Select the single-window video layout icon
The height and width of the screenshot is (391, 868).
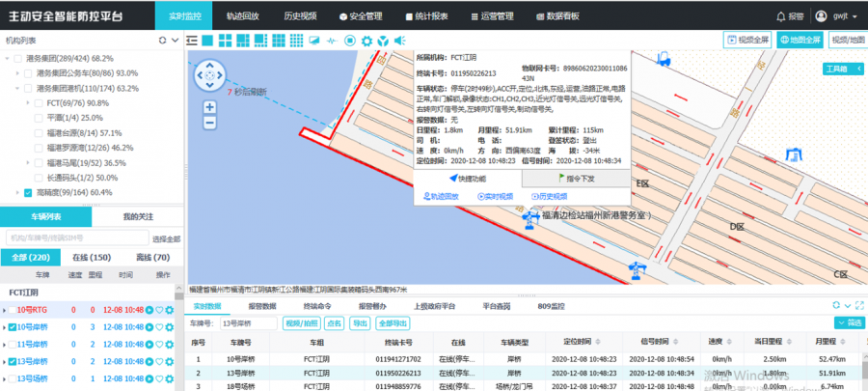pyautogui.click(x=208, y=41)
